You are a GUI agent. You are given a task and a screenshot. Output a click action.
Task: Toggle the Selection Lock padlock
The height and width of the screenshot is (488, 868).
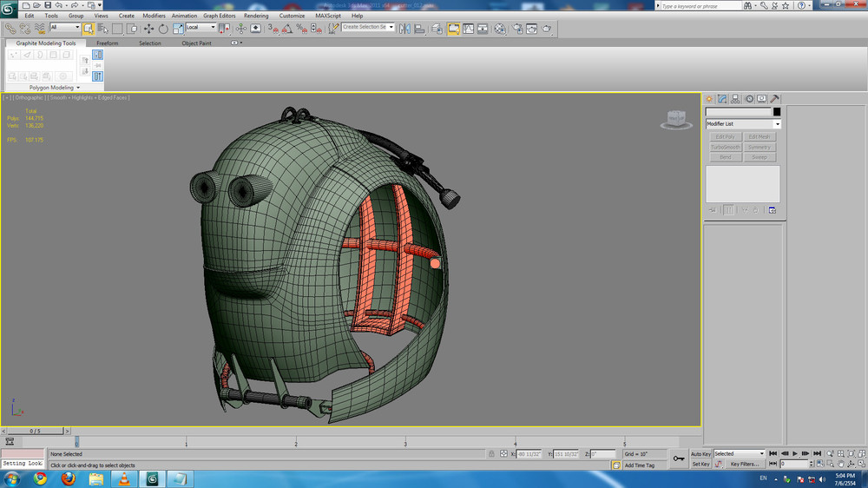[x=491, y=454]
